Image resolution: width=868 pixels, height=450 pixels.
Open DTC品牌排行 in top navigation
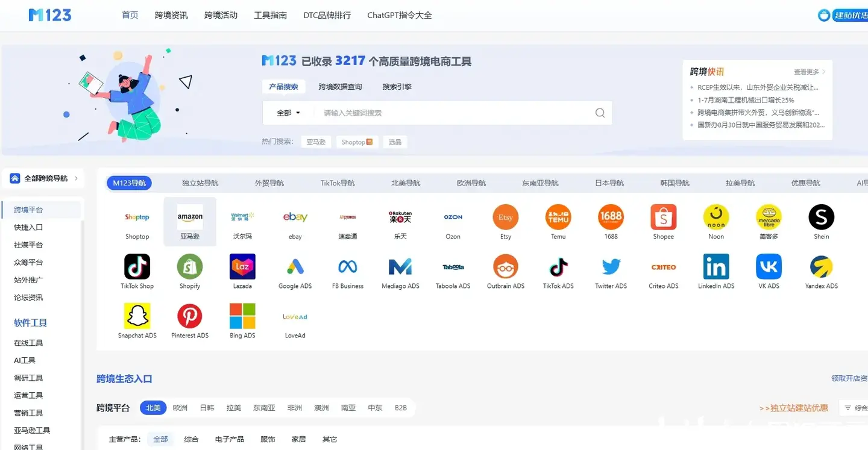tap(327, 15)
